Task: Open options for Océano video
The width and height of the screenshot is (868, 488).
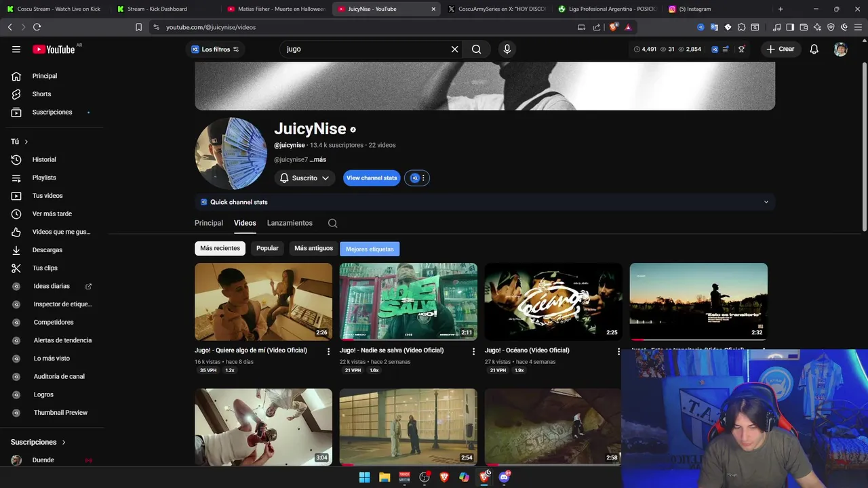Action: pyautogui.click(x=618, y=351)
